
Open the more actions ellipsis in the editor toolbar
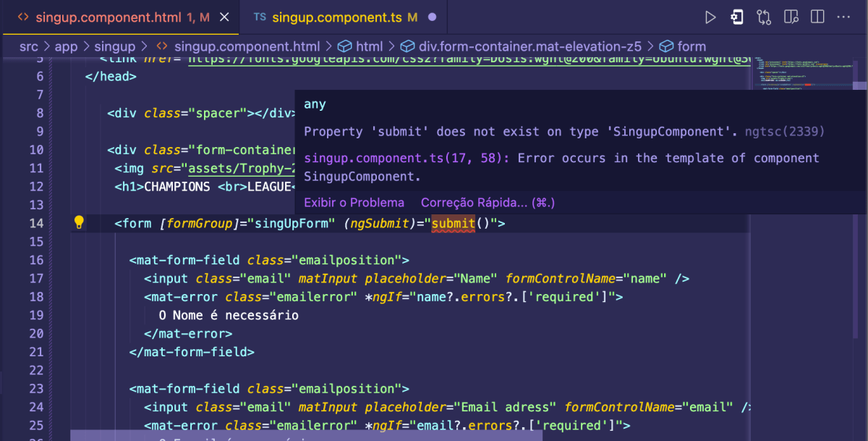844,17
